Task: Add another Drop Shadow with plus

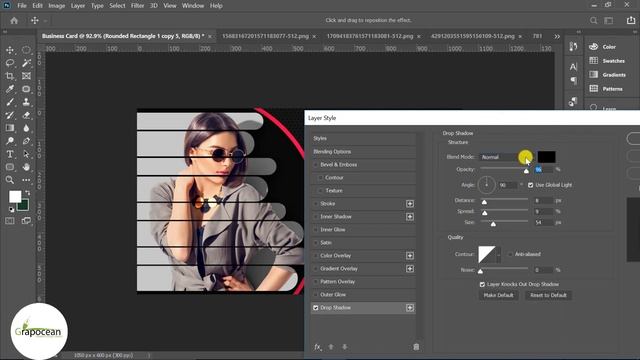Action: tap(410, 308)
